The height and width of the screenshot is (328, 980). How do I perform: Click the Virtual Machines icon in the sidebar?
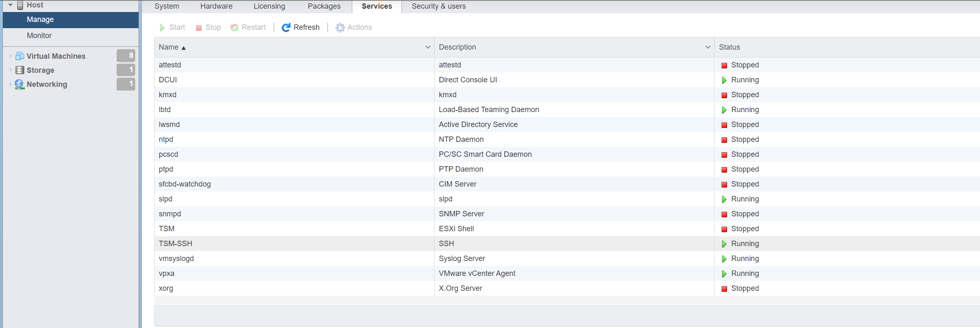point(19,56)
